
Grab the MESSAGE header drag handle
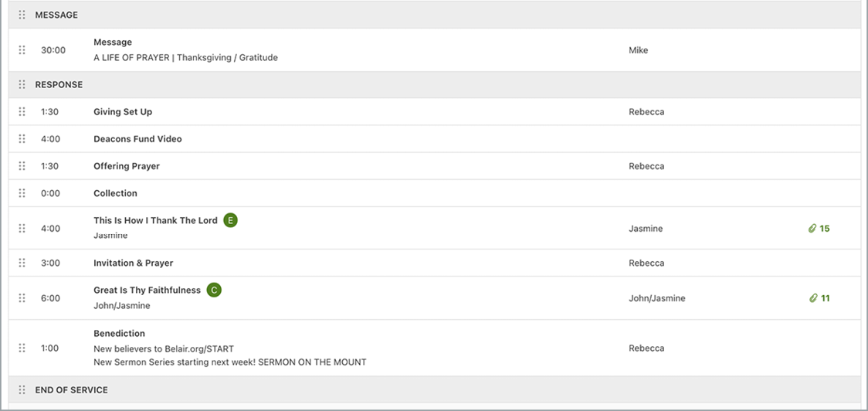click(22, 15)
